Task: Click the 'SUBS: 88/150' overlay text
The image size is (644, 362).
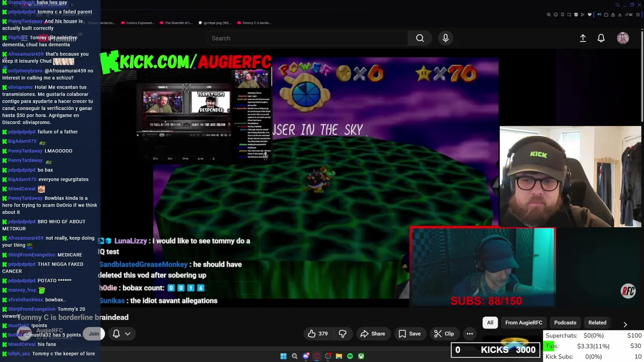Action: tap(486, 301)
